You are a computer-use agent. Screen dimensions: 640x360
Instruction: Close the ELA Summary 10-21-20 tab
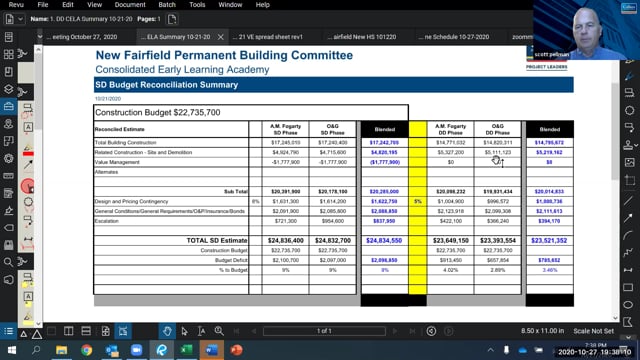[x=220, y=37]
